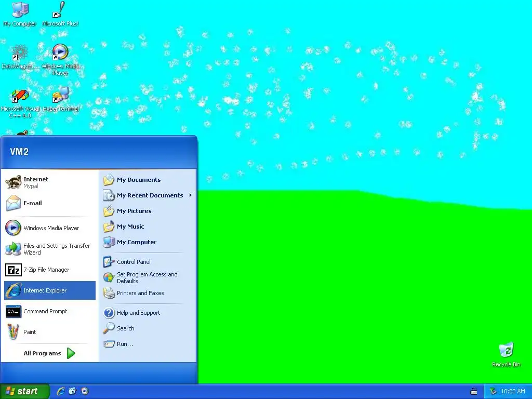The height and width of the screenshot is (399, 532).
Task: Open Search from Start menu
Action: [x=148, y=328]
